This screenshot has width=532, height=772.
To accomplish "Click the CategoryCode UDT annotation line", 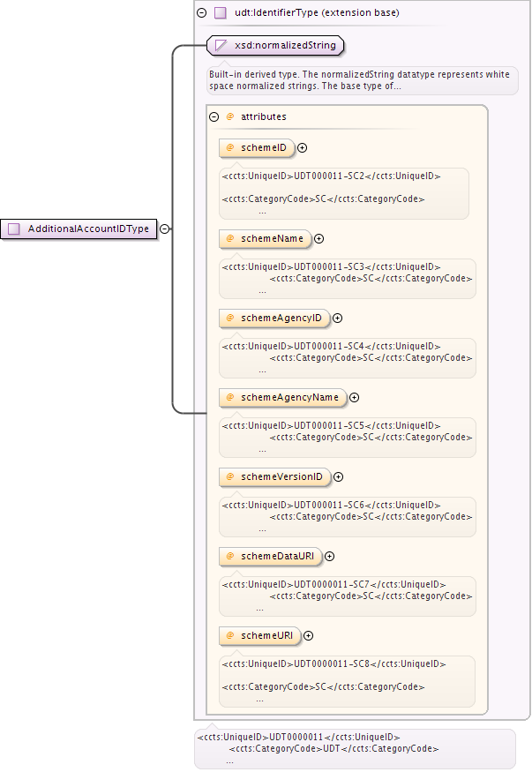I will coord(333,748).
